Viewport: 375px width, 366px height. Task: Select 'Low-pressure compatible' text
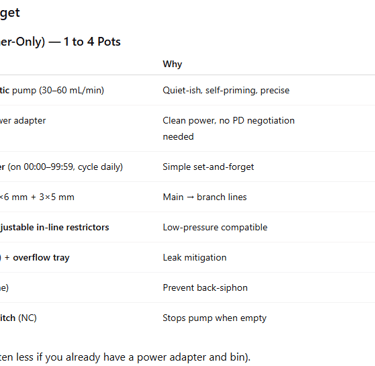tap(215, 227)
